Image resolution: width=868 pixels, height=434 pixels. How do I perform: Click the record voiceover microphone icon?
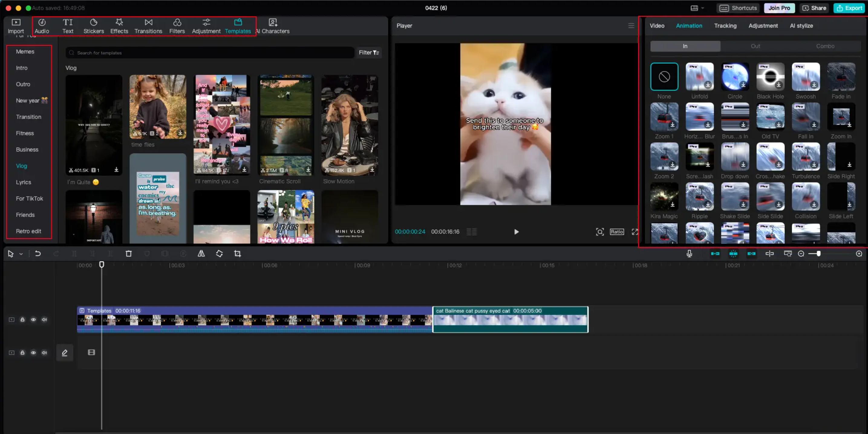(690, 254)
